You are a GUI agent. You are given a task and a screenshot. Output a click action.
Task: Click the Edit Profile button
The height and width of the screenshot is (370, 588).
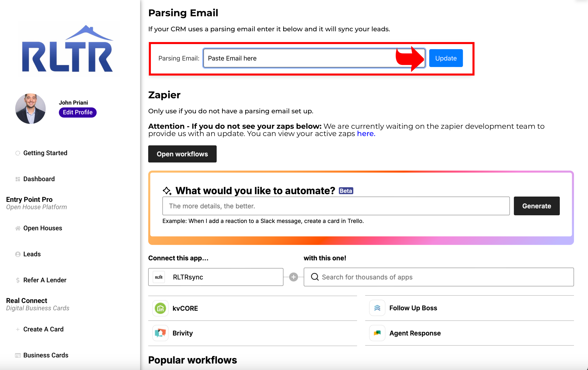78,112
